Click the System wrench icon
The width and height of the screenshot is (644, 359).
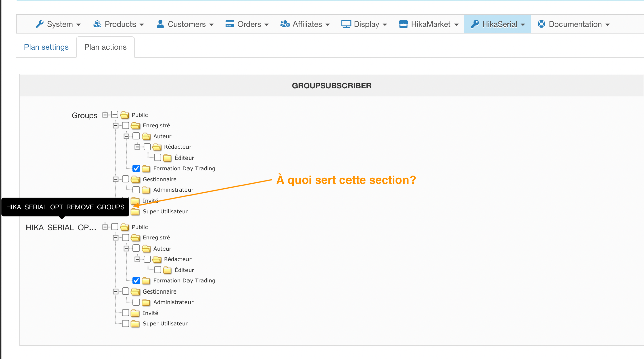click(40, 24)
